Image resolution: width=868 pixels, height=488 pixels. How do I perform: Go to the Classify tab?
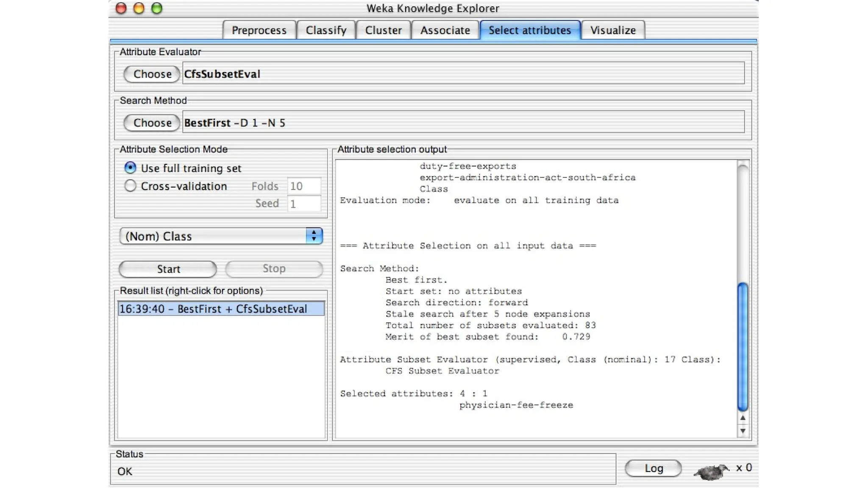(x=326, y=30)
